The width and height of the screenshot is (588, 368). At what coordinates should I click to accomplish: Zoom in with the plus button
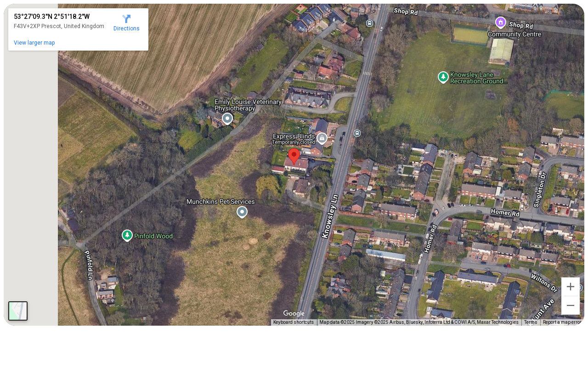[571, 287]
